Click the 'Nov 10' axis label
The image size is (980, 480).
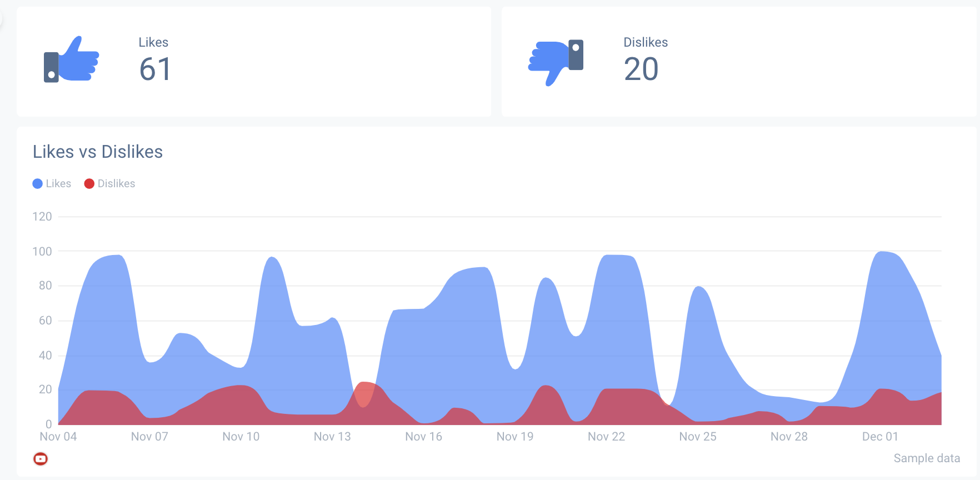pyautogui.click(x=241, y=437)
